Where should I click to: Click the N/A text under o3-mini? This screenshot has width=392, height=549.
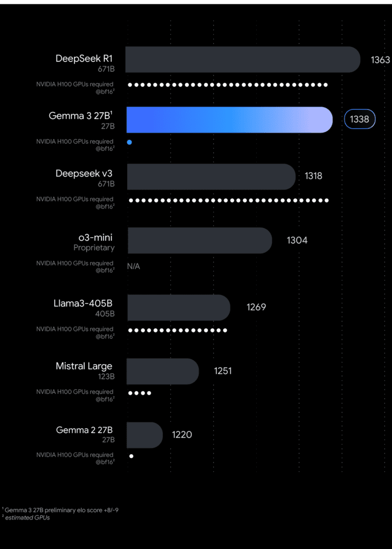134,266
